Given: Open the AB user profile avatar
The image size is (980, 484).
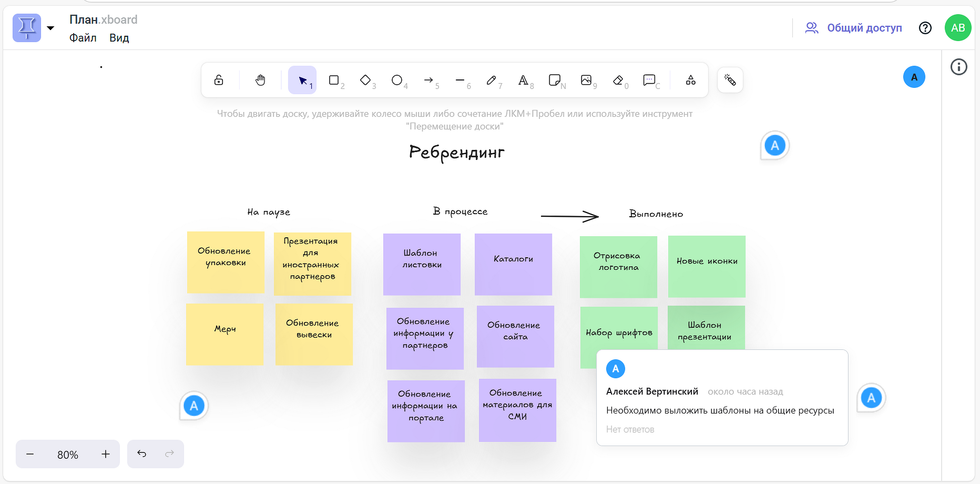Looking at the screenshot, I should click(x=958, y=28).
